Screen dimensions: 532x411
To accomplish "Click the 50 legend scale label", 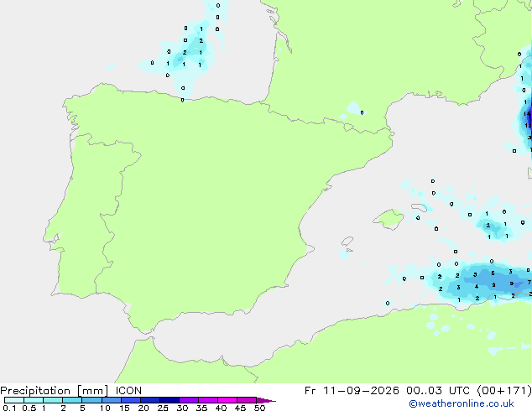I will (259, 408).
